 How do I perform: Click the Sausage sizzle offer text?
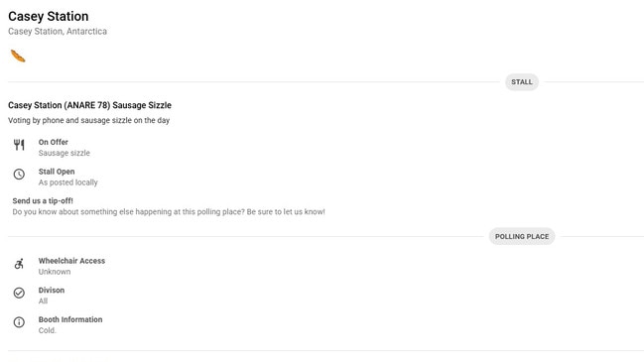pyautogui.click(x=64, y=153)
